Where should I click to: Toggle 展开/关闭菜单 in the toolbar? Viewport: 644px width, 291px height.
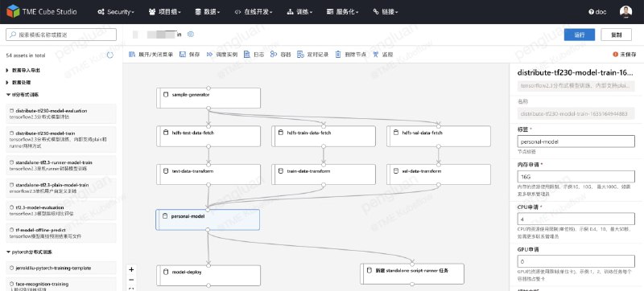[x=151, y=55]
